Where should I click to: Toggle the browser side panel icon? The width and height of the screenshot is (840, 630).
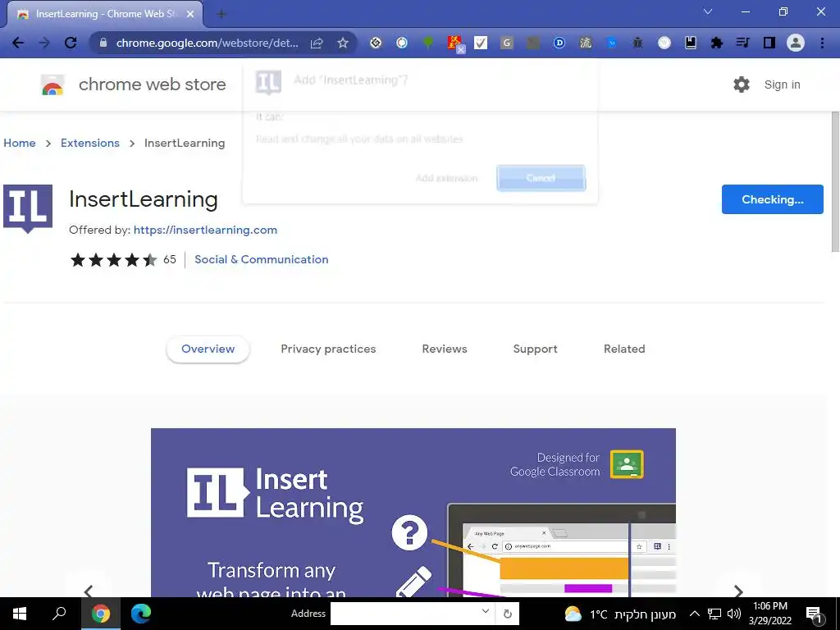pyautogui.click(x=769, y=43)
